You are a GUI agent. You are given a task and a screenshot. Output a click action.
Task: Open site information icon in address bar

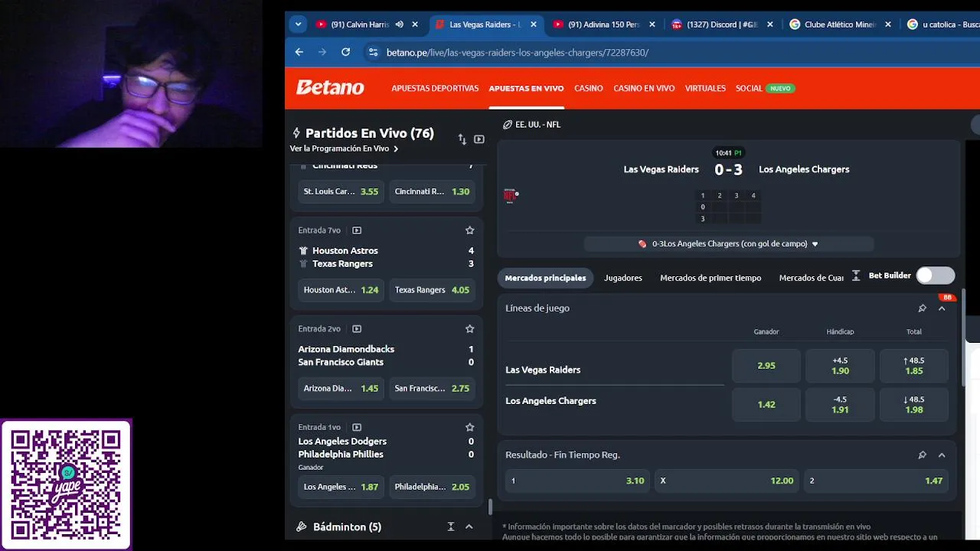click(373, 52)
